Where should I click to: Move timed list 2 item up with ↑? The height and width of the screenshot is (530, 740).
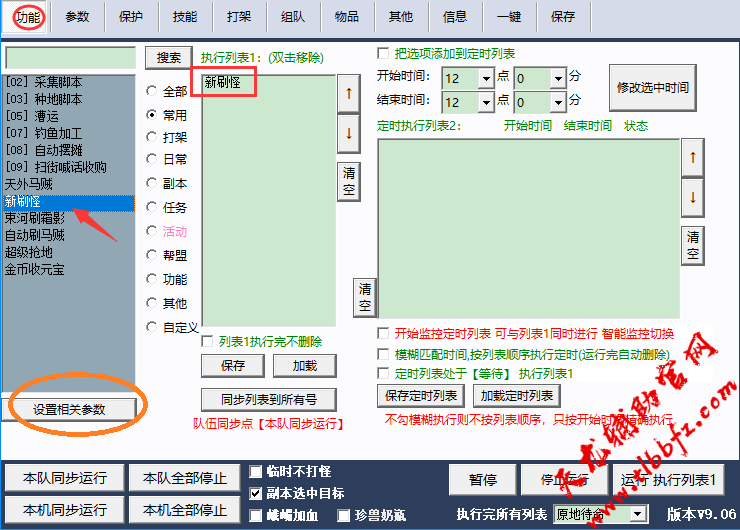click(693, 158)
